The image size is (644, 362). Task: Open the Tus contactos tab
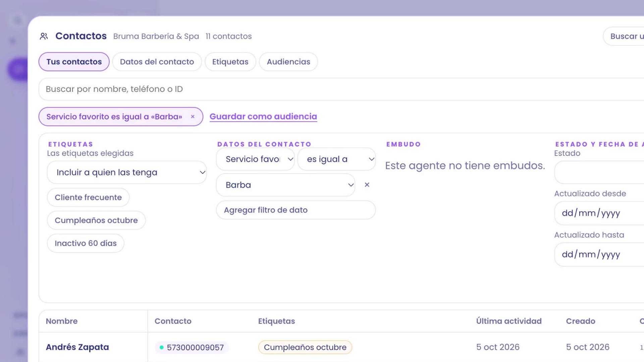(74, 62)
